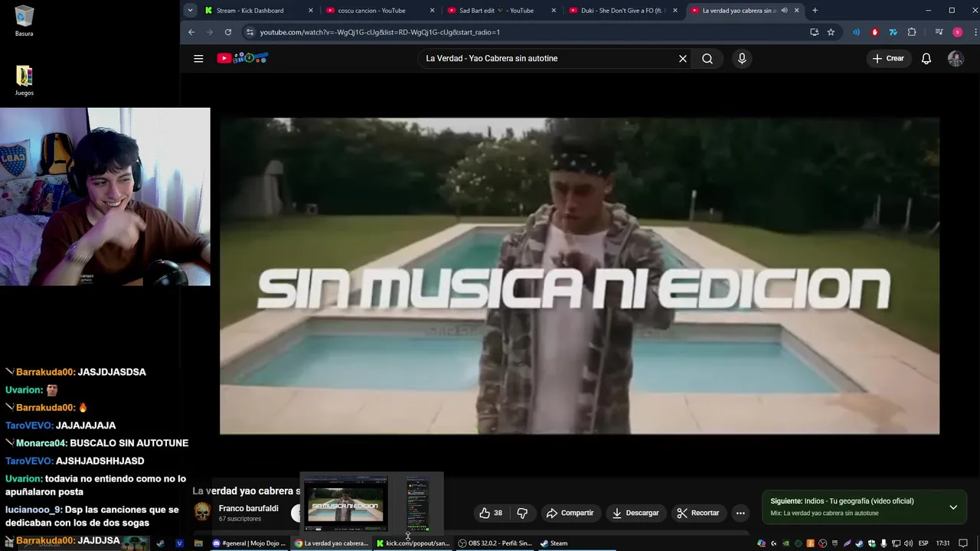Open the Juegos desktop folder
Viewport: 980px width, 551px height.
click(x=24, y=80)
